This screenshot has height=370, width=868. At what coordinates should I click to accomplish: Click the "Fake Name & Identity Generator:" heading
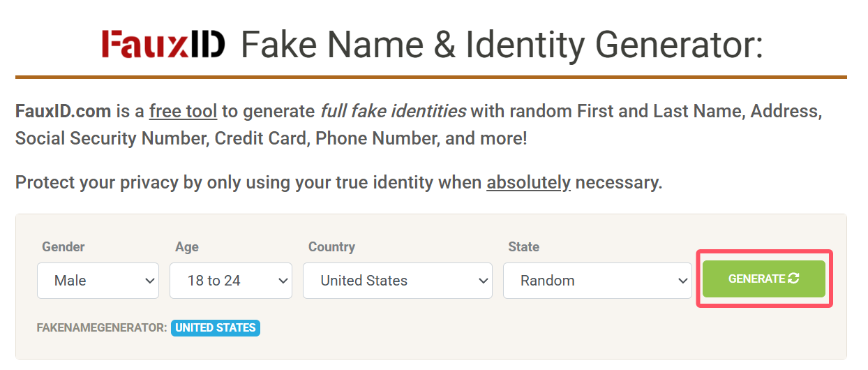point(502,45)
